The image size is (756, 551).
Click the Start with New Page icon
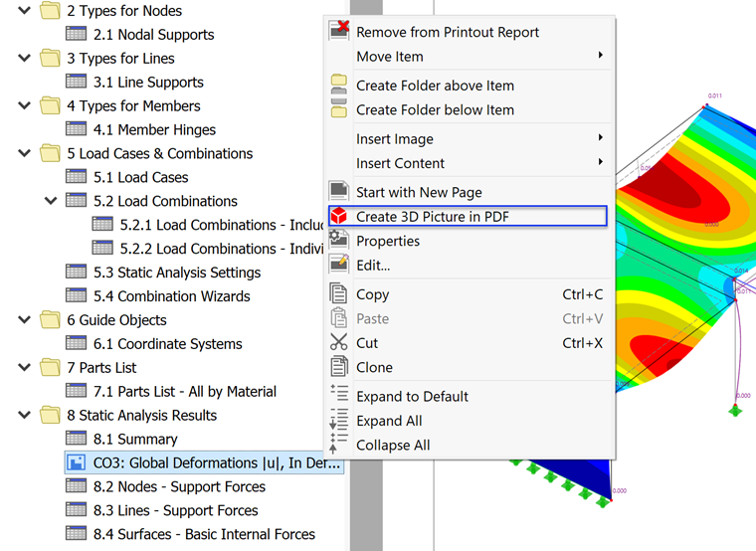(x=339, y=191)
